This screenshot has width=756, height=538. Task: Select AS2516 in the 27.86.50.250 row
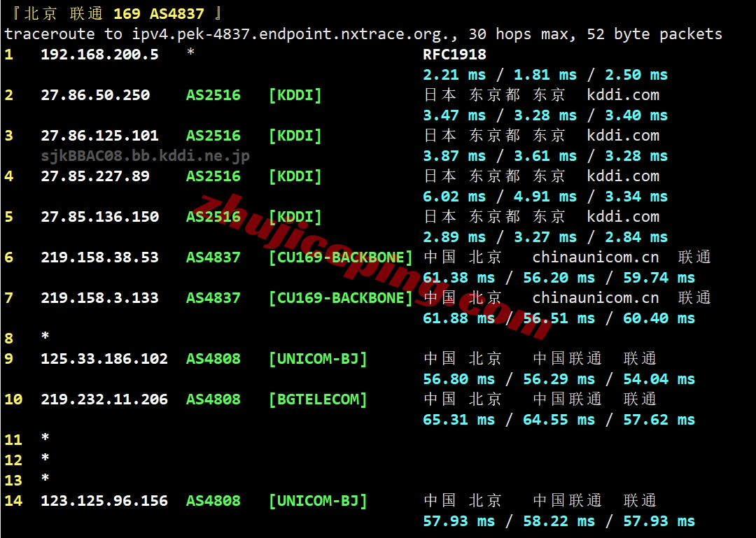pos(213,95)
